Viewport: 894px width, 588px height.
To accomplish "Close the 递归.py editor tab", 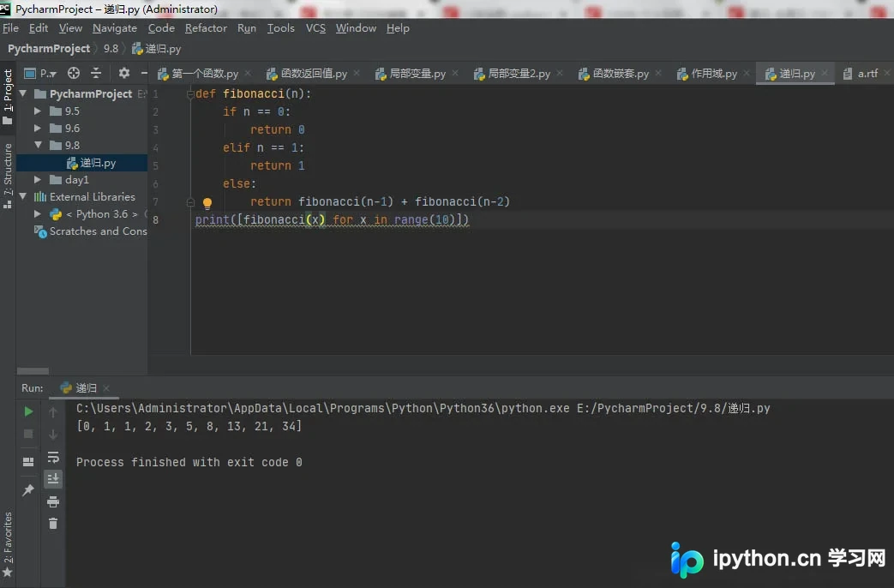I will [x=825, y=73].
